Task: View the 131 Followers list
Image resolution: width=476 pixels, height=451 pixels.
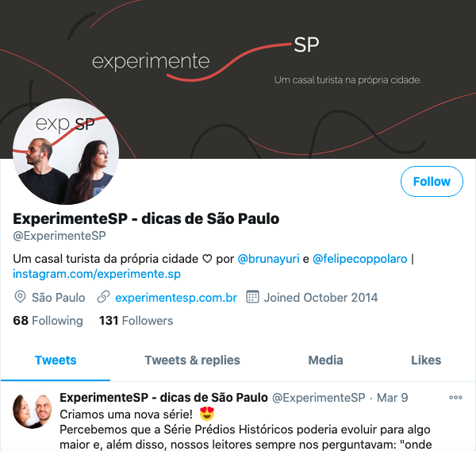Action: coord(136,321)
